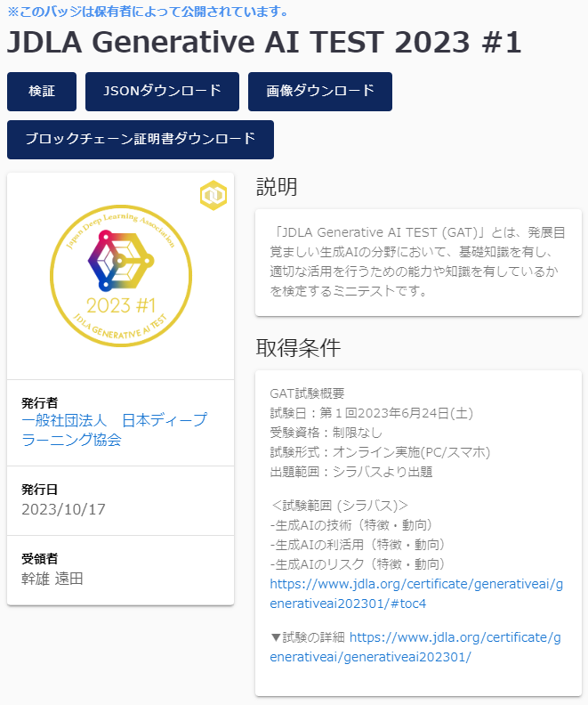Click the line 試験形式：オンライン実施(PC/スマホ)

pos(380,452)
